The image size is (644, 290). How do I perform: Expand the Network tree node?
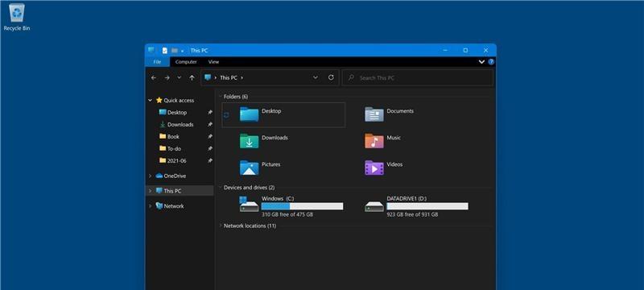150,206
